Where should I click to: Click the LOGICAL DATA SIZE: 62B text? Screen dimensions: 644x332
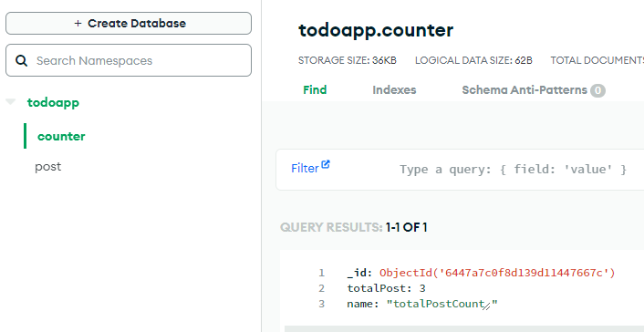tap(473, 61)
